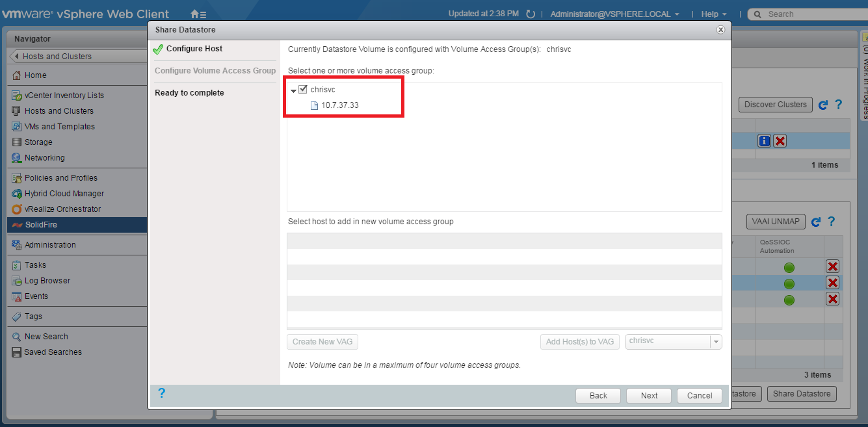Open vCenter Inventory Lists
Screen dimensions: 868x427
pos(64,96)
